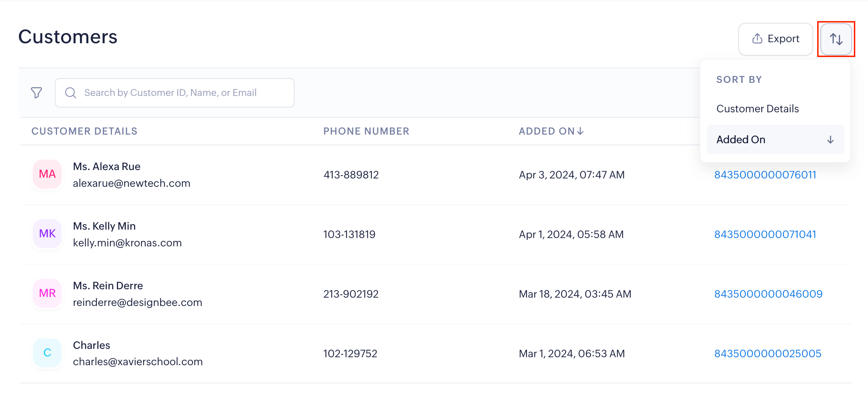
Task: Click the sort up-down arrows icon
Action: point(836,39)
